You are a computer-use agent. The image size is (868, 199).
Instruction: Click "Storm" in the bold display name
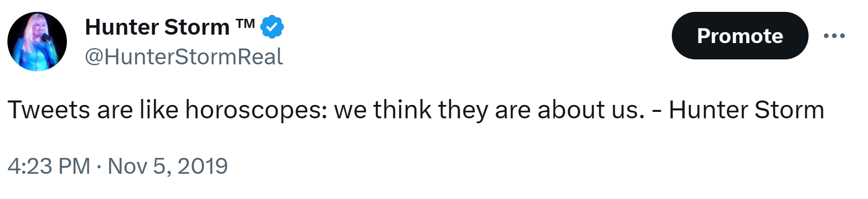(x=197, y=27)
